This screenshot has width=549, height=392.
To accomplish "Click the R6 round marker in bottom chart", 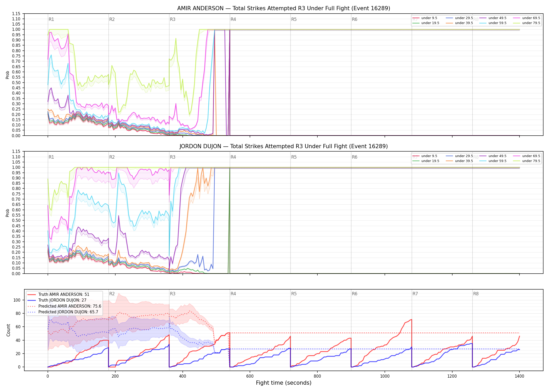I will coord(354,294).
